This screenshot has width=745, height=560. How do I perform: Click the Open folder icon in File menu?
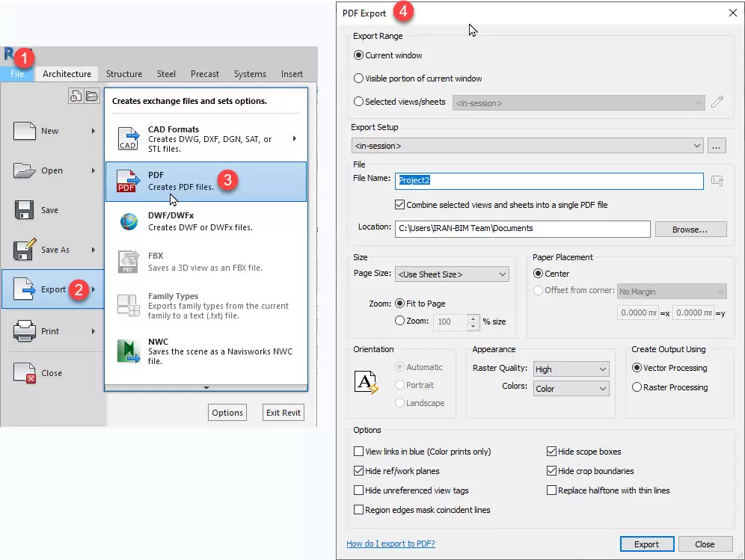[x=25, y=170]
